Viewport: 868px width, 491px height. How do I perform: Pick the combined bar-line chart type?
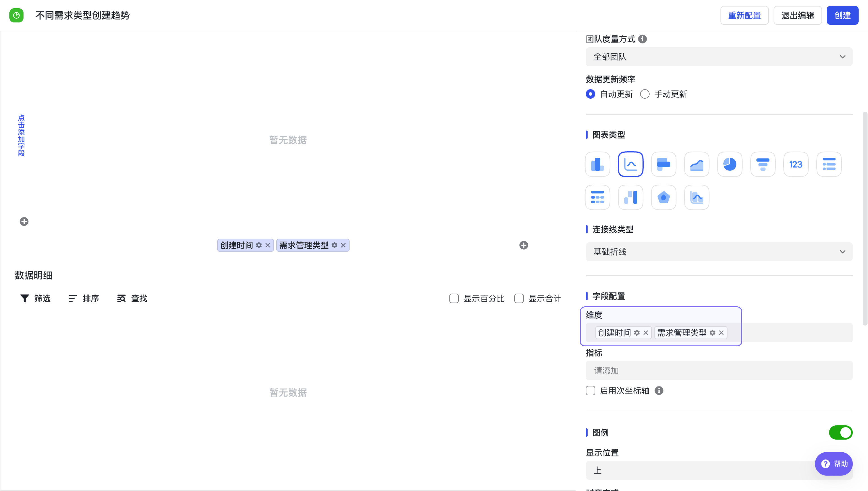point(696,197)
